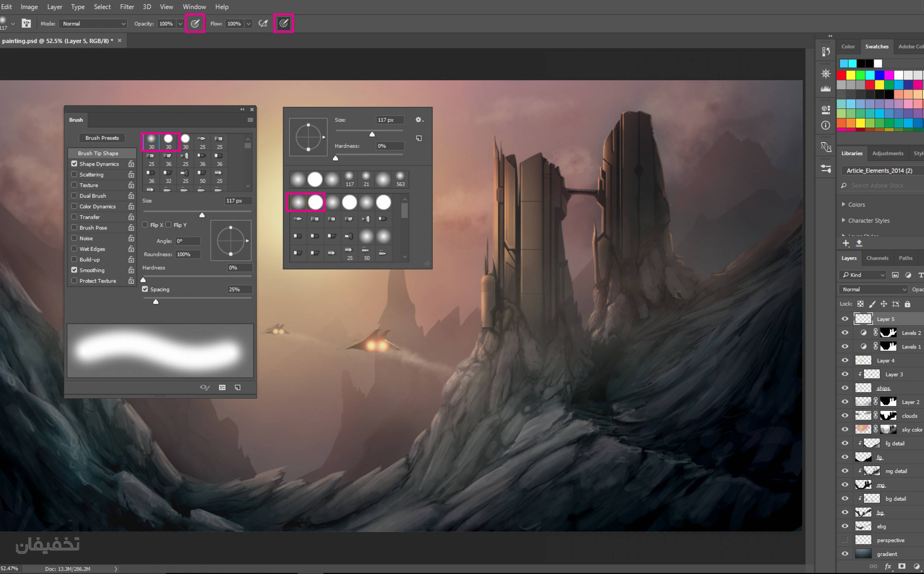Open the blend mode dropdown in Layers panel

point(873,289)
